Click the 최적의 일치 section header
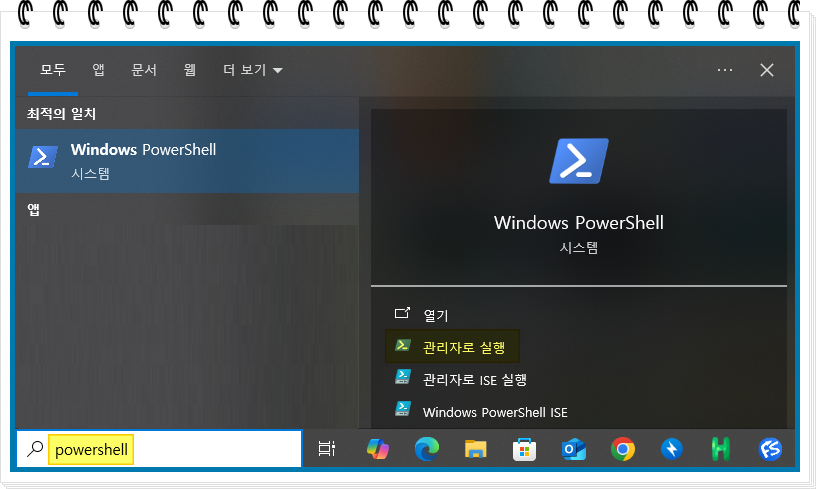 [x=61, y=114]
